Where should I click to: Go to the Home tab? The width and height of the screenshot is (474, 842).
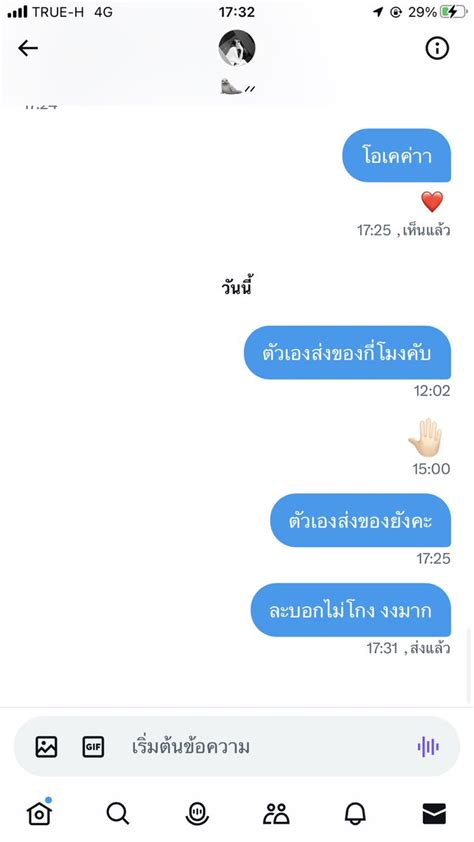[40, 813]
